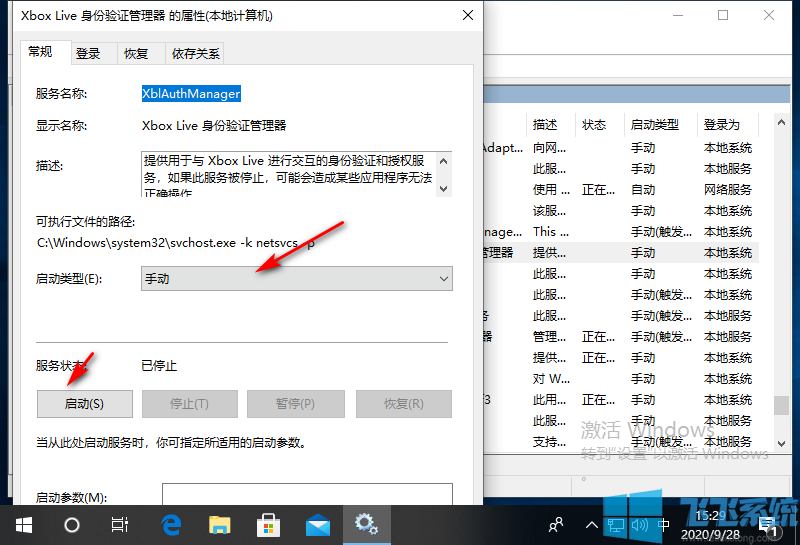This screenshot has width=800, height=545.
Task: Open the Windows Start menu
Action: (24, 525)
